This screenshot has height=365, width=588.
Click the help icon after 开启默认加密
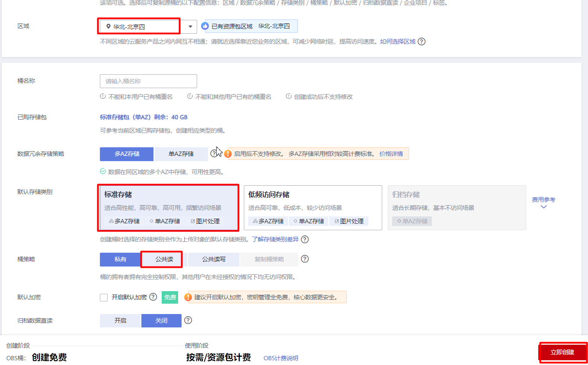click(153, 297)
